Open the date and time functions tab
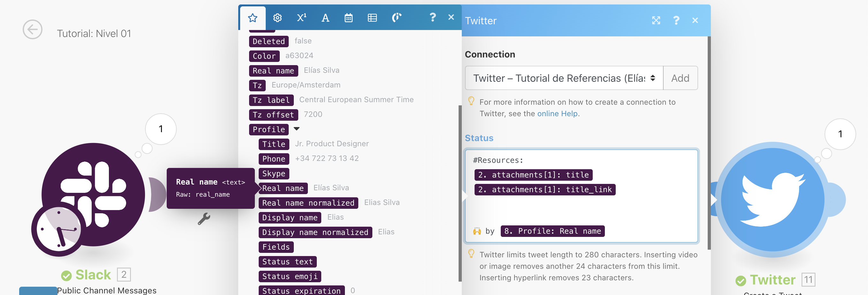Screen dimensions: 868x295 click(348, 18)
